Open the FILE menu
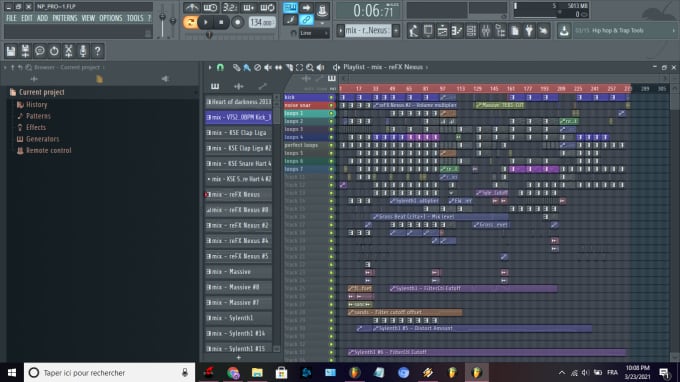Screen dimensions: 680x382 click(11, 18)
